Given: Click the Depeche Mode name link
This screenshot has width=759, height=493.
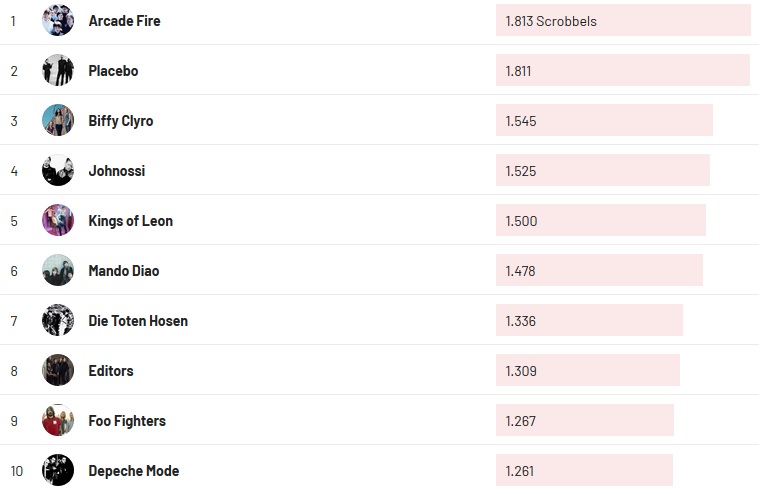Looking at the screenshot, I should pyautogui.click(x=133, y=471).
